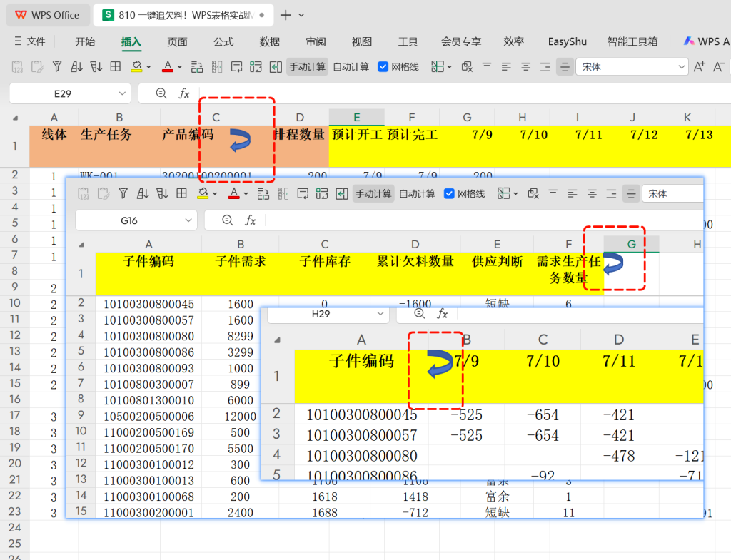Switch to the 数据 tab
Viewport: 731px width, 560px height.
click(269, 41)
